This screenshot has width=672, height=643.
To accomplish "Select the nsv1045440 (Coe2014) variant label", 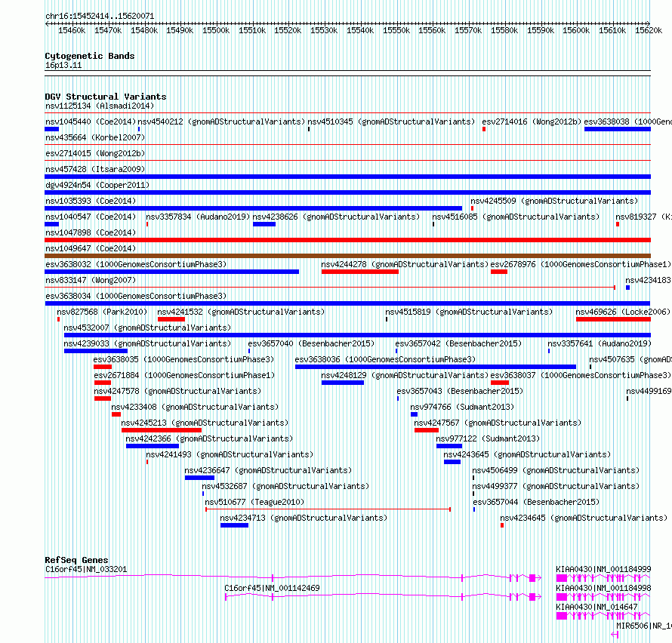I will pos(91,122).
